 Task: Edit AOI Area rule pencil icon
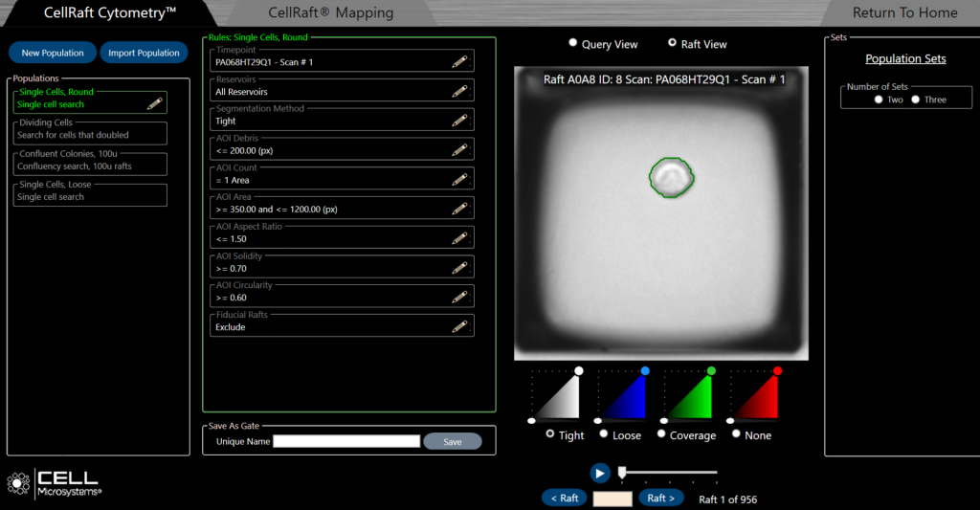[459, 209]
